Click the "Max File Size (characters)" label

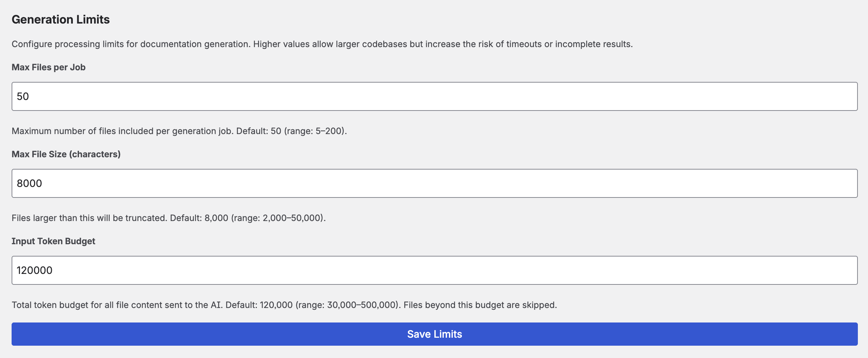(x=66, y=154)
